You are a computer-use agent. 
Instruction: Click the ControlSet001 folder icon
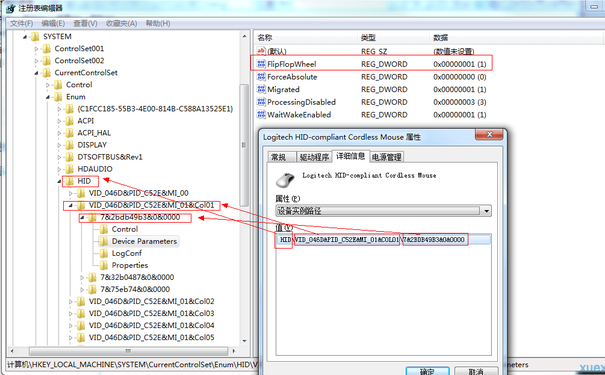click(x=47, y=49)
